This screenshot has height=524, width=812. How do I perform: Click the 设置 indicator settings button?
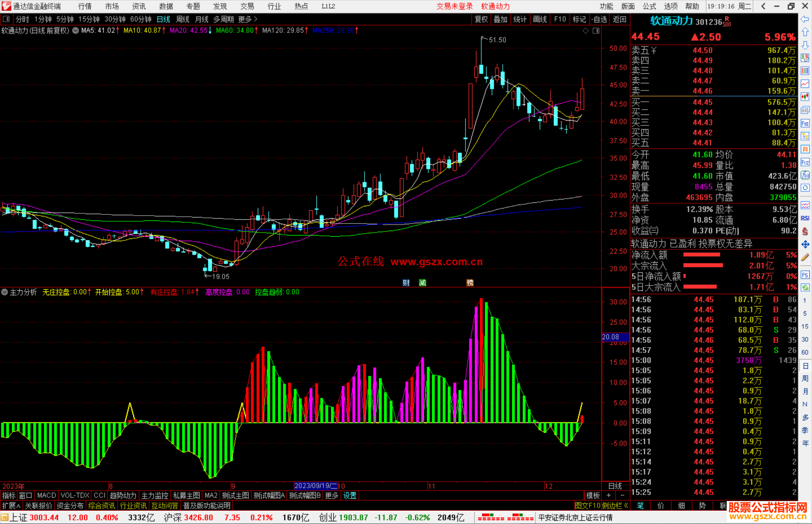coord(350,495)
